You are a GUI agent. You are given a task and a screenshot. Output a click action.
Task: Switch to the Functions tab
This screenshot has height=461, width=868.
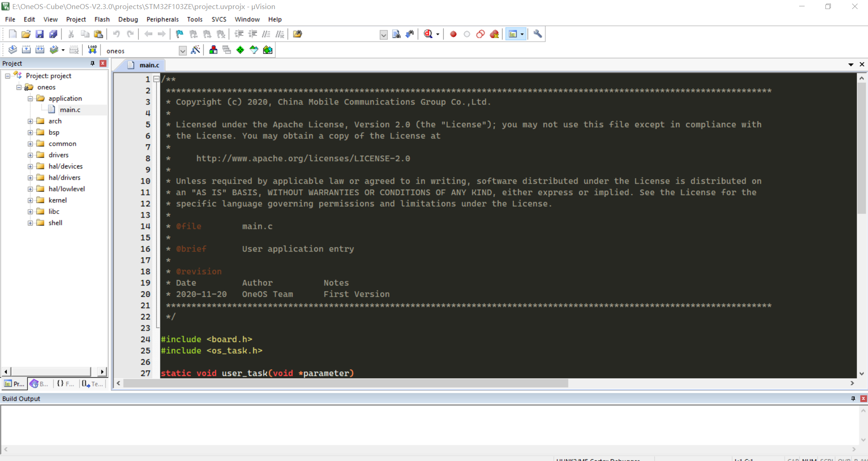(65, 384)
